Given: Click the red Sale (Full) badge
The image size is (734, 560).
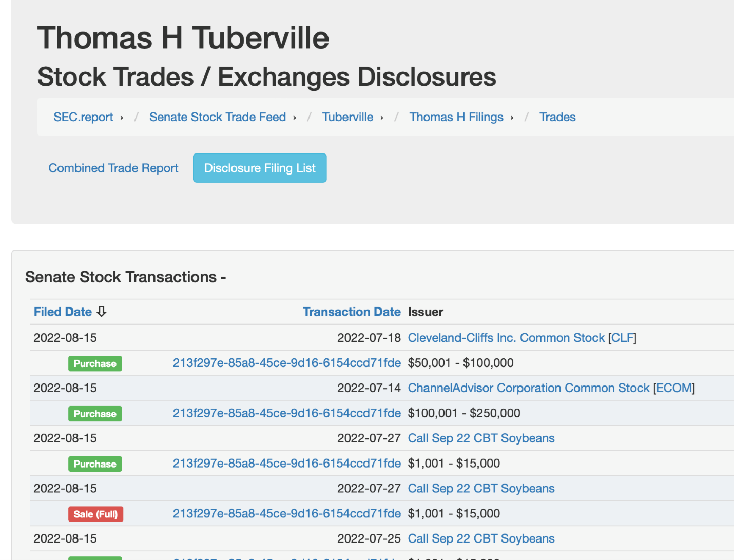Looking at the screenshot, I should pyautogui.click(x=95, y=514).
